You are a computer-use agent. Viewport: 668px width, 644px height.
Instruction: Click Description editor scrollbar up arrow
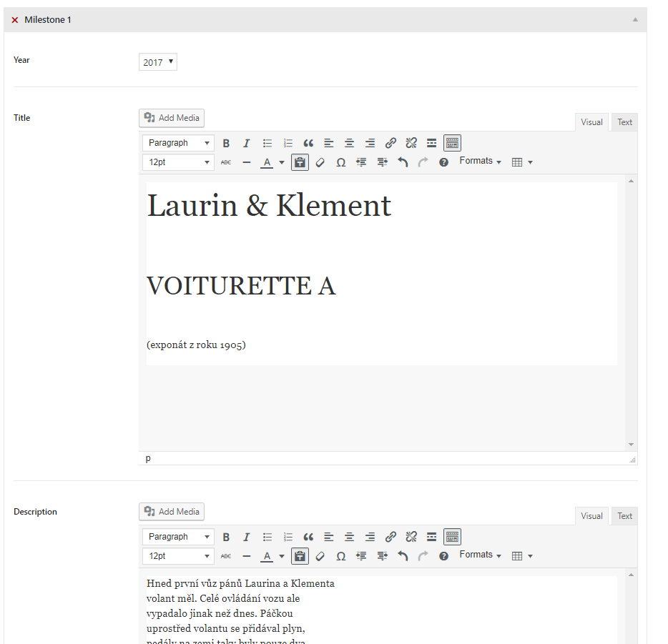coord(631,575)
